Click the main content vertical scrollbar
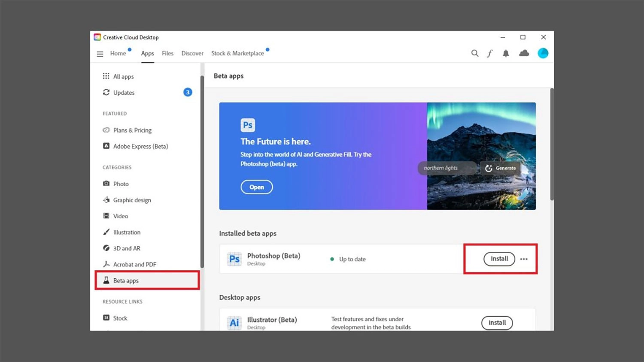 [552, 144]
